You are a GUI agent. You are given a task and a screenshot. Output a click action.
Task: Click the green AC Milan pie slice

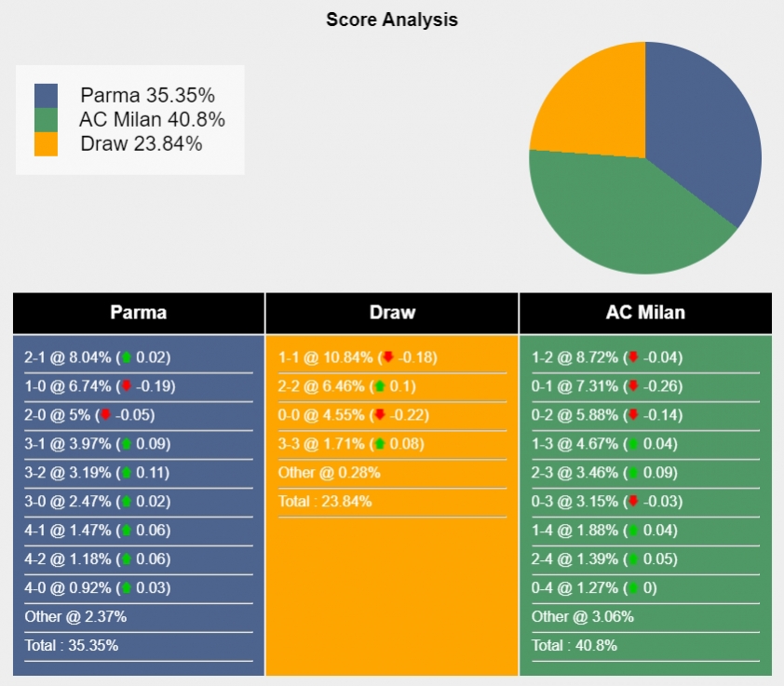tap(620, 215)
